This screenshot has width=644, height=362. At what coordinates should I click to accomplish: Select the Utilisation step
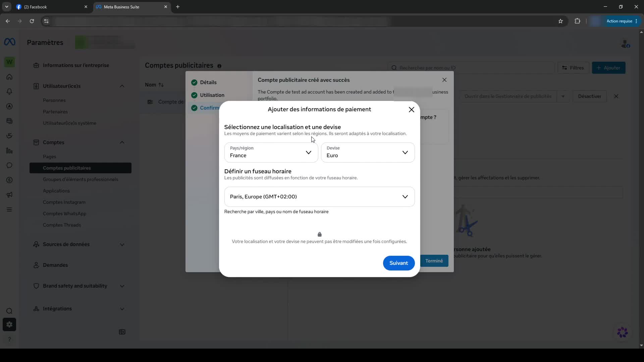coord(212,95)
